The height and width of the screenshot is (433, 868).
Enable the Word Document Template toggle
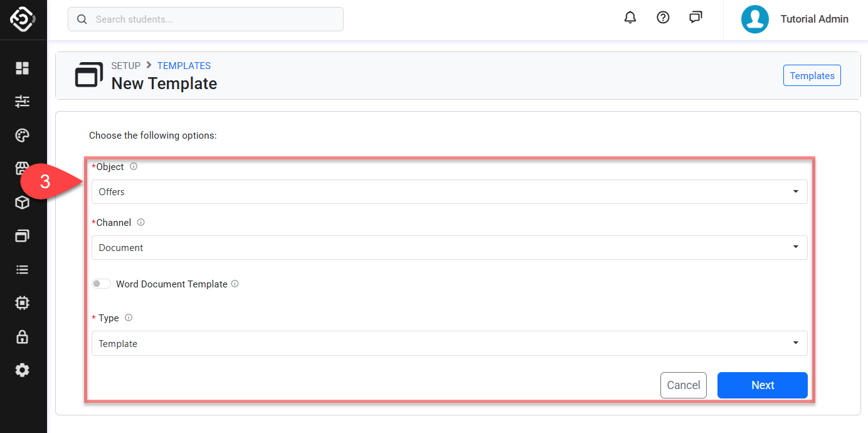pos(101,284)
